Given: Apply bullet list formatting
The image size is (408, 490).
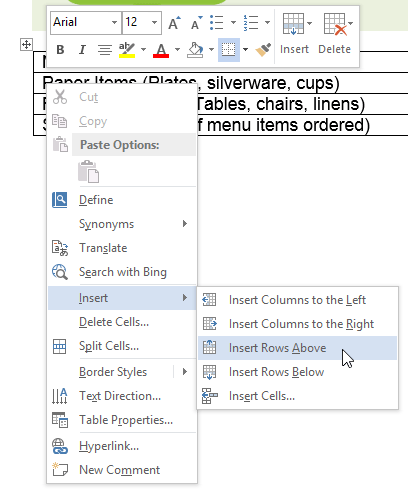Looking at the screenshot, I should [217, 23].
